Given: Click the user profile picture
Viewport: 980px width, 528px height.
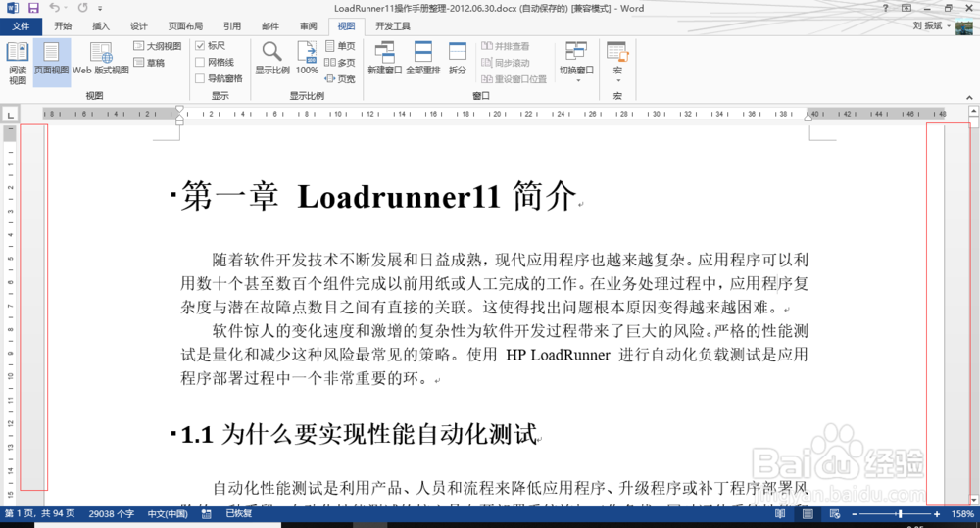Looking at the screenshot, I should pyautogui.click(x=963, y=26).
